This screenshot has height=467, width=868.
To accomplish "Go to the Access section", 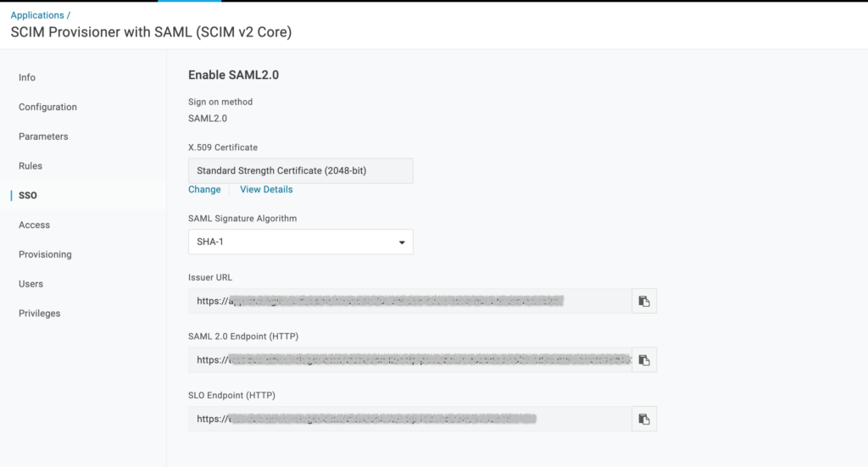I will point(34,225).
